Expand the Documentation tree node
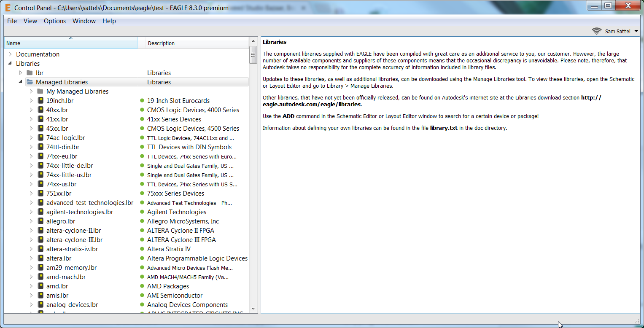Screen dimensions: 644x328 click(x=10, y=54)
